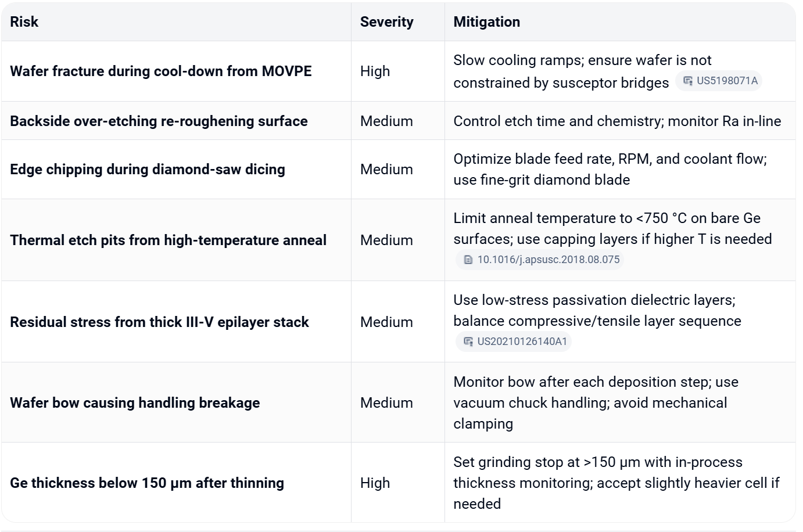The image size is (803, 532).
Task: Click the document icon beside the DOI citation
Action: 468,260
